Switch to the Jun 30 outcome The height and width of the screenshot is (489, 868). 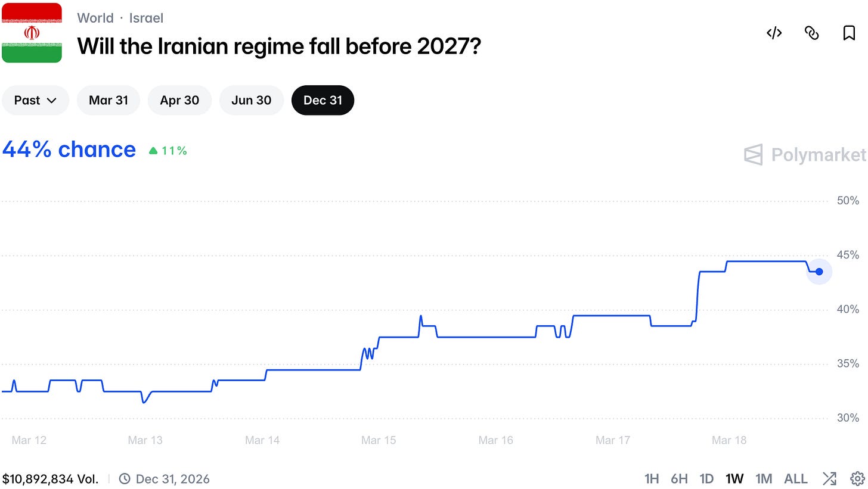[252, 100]
